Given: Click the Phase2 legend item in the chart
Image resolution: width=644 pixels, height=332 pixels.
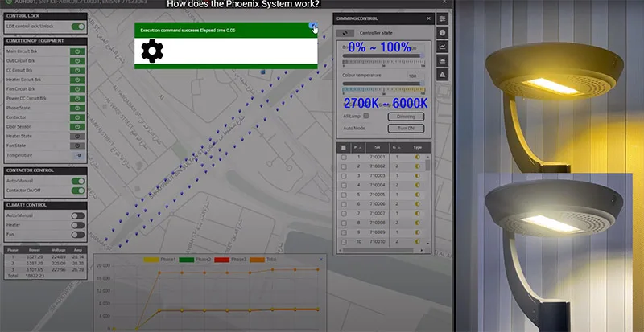Looking at the screenshot, I should click(x=195, y=260).
